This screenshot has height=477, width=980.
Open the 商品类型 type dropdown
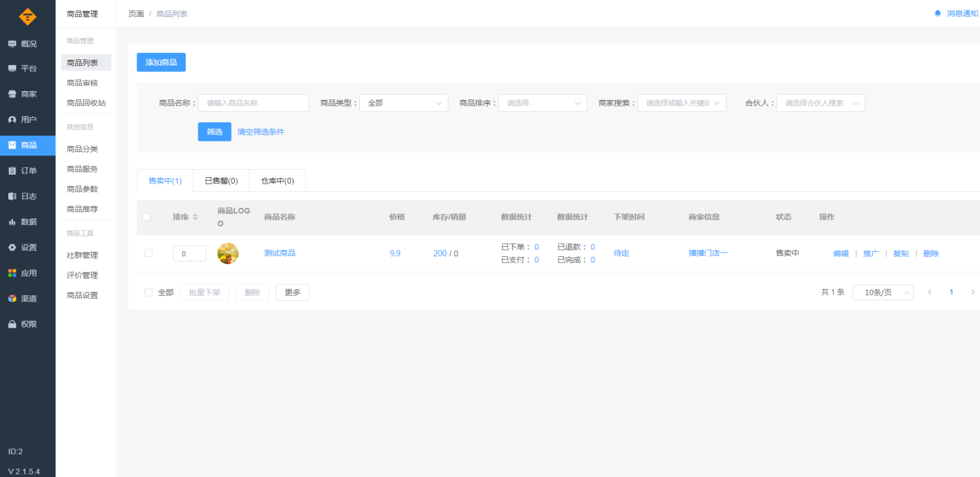[403, 102]
